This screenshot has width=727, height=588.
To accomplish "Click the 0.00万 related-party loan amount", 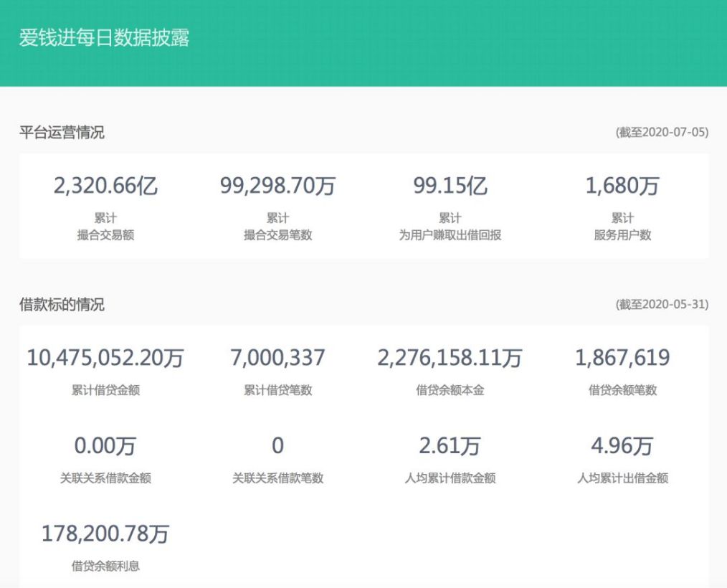I will [x=105, y=446].
